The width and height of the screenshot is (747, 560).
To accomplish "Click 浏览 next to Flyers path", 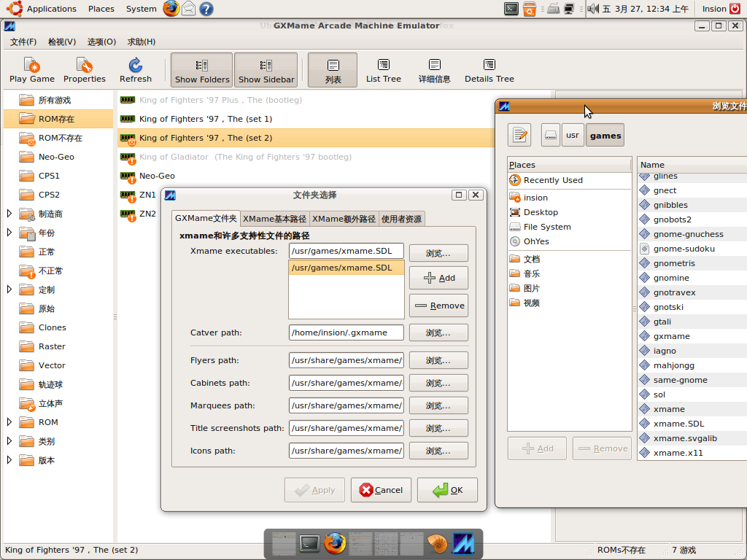I will [438, 360].
